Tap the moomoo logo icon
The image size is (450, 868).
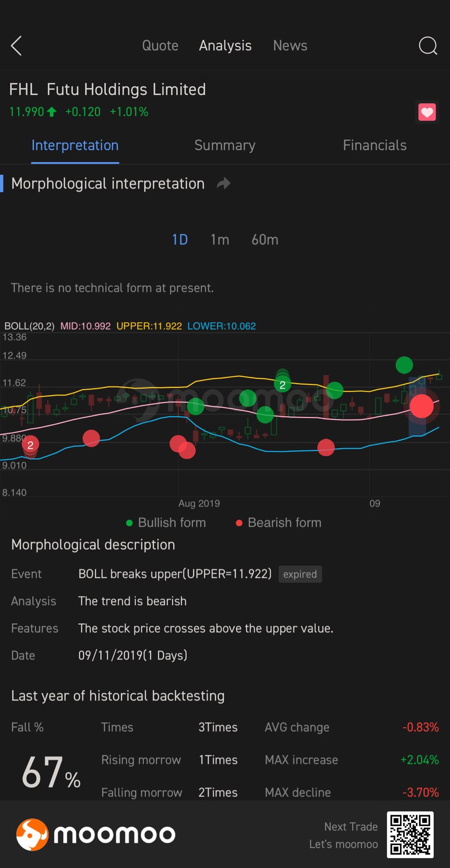(x=32, y=834)
